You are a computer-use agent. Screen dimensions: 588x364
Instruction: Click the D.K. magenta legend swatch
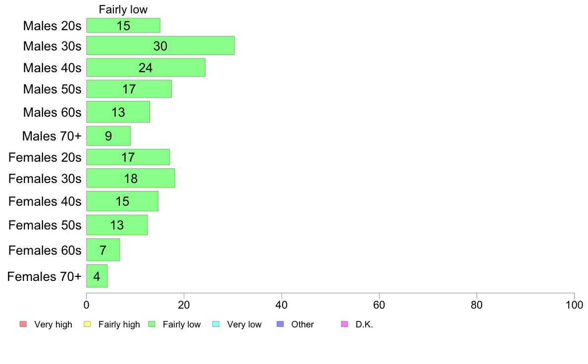pyautogui.click(x=344, y=324)
